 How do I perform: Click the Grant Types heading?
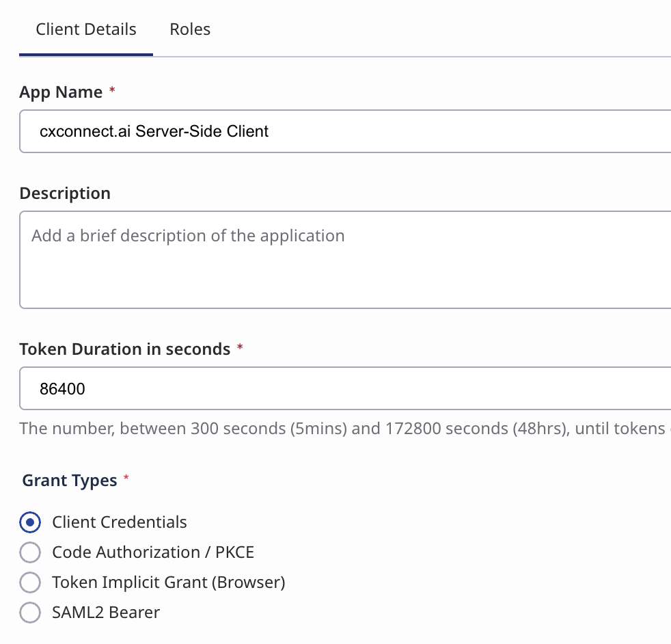pyautogui.click(x=70, y=481)
